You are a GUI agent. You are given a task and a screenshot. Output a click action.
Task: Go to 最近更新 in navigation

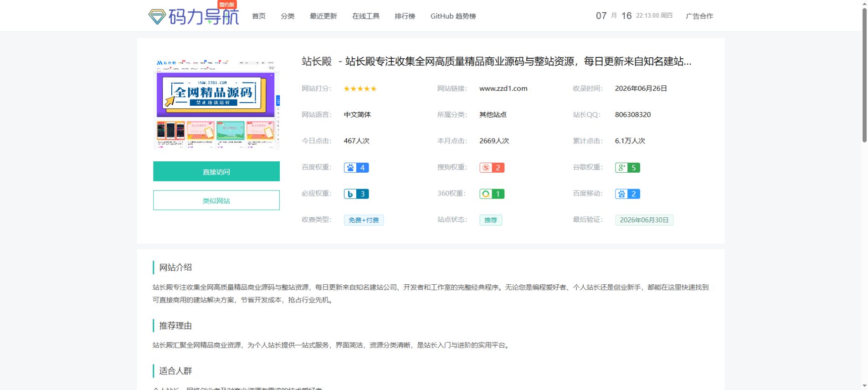pos(323,16)
